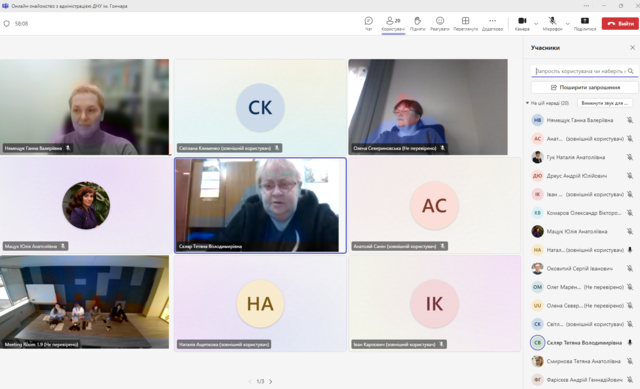Change the meeting view layout
Image resolution: width=640 pixels, height=389 pixels.
tap(465, 23)
